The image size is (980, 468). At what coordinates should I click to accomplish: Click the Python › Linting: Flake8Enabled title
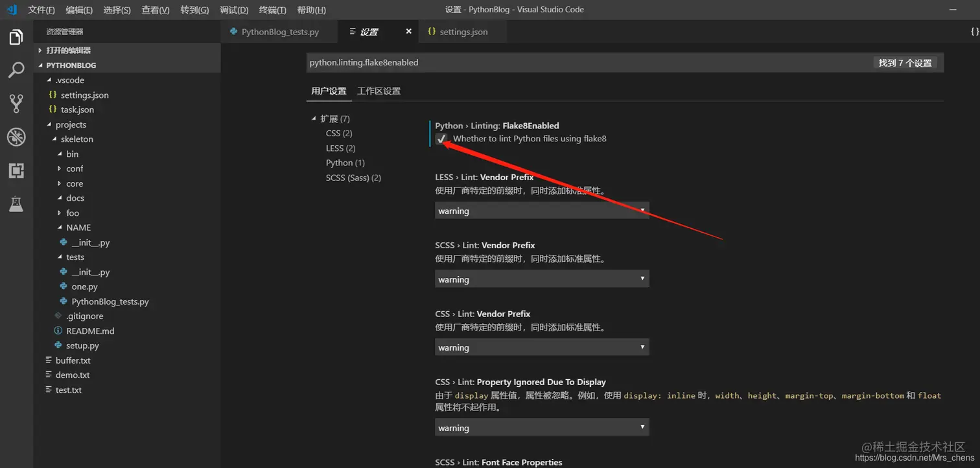(x=496, y=126)
